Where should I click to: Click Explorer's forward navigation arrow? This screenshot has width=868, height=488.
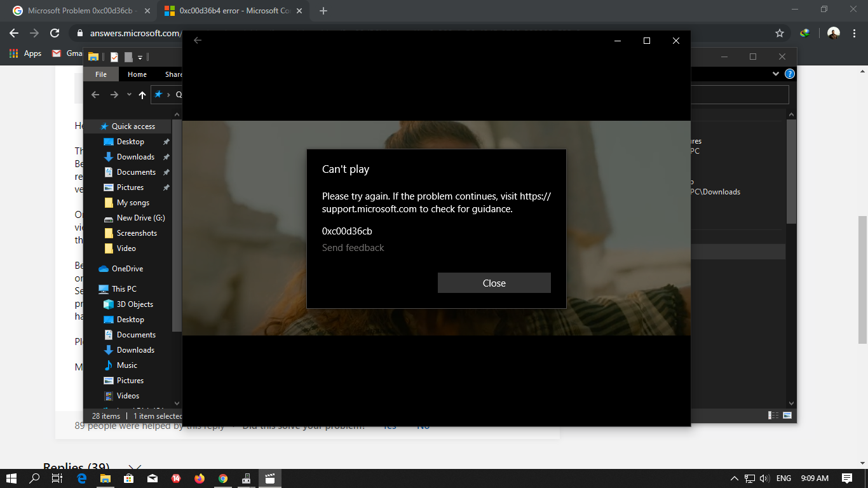114,95
